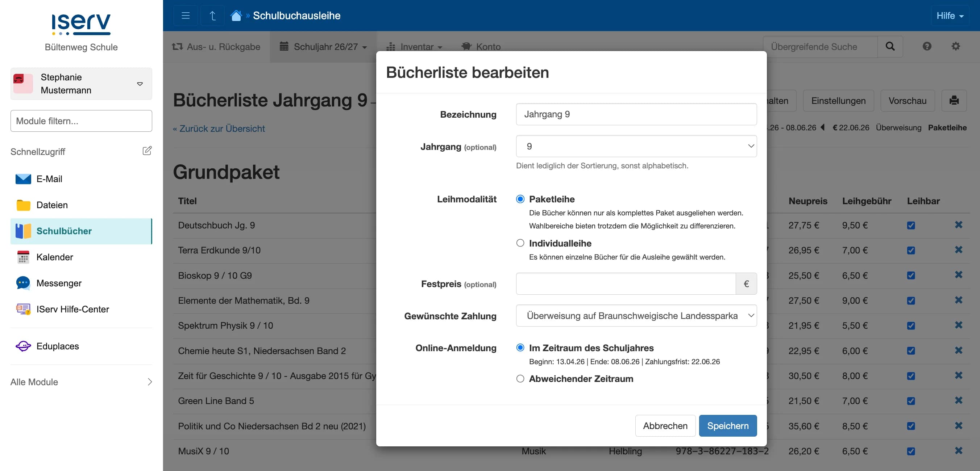Open the Messenger module
The height and width of the screenshot is (471, 980).
pos(59,283)
